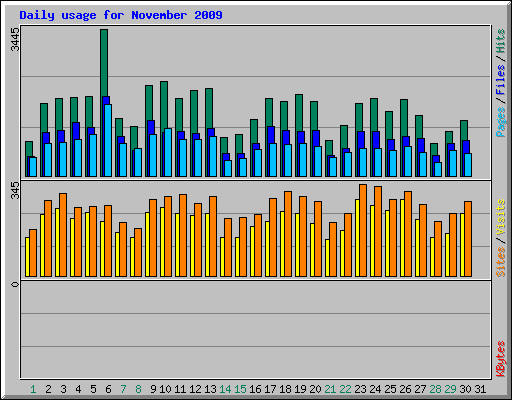Click day '20' on the x-axis
The width and height of the screenshot is (512, 400).
pyautogui.click(x=315, y=389)
